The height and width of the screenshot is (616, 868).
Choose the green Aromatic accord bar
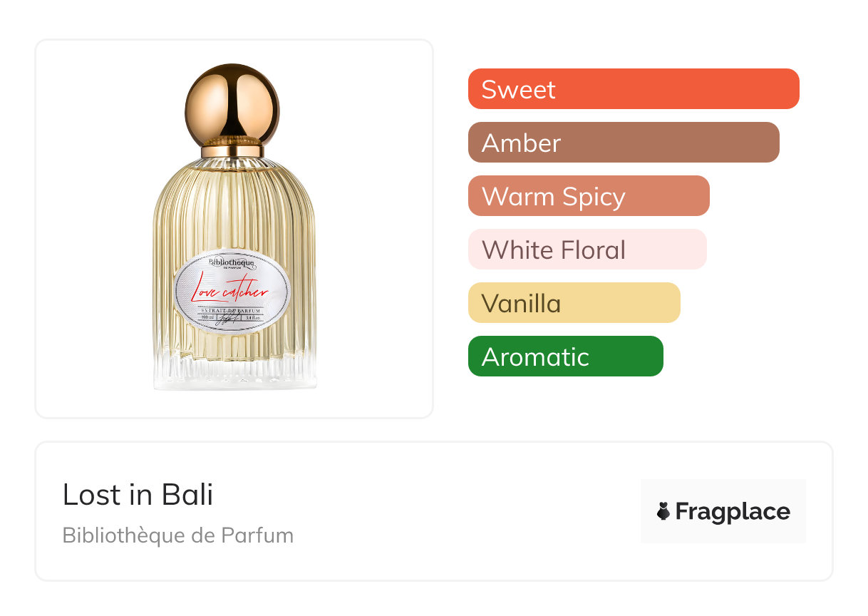point(566,356)
